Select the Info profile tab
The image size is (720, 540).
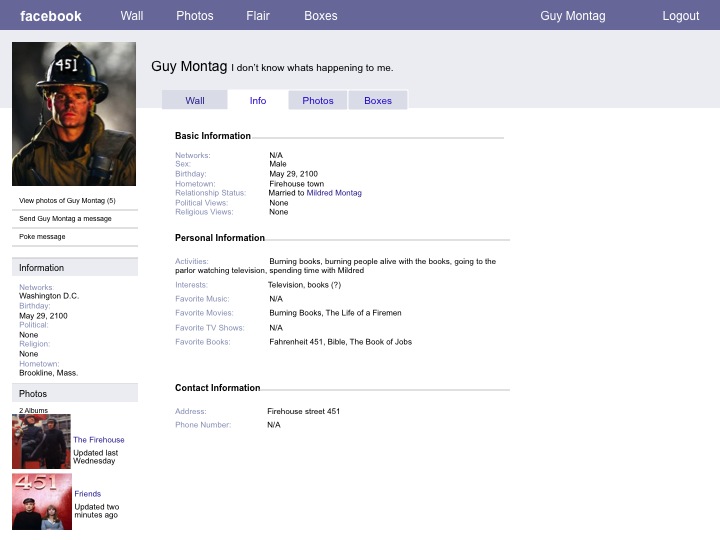click(x=258, y=100)
